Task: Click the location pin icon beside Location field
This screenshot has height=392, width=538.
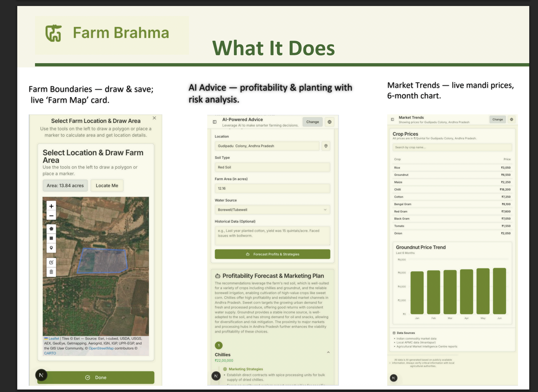Action: (326, 146)
